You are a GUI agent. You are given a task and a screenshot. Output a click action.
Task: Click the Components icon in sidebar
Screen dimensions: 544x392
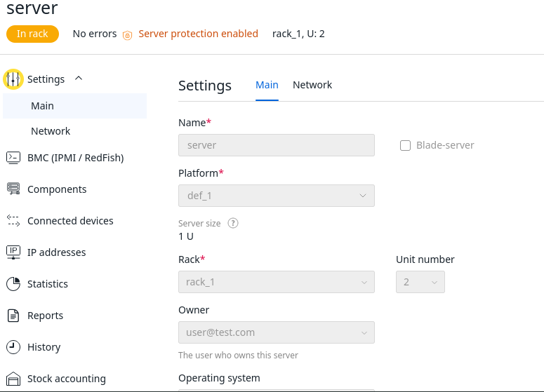tap(13, 189)
